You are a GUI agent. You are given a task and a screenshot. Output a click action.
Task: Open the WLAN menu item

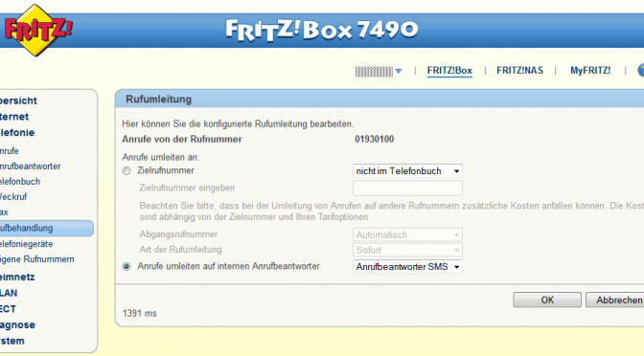(x=9, y=293)
